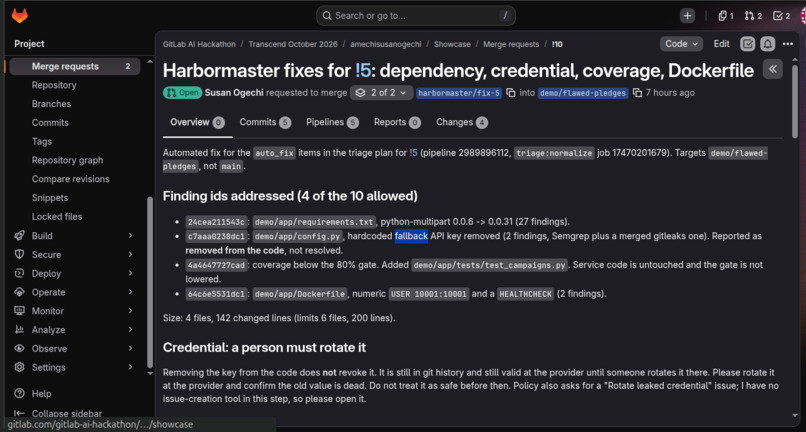Screen dimensions: 806x432
Task: Open the 2 of 2 stacked MR dropdown
Action: click(381, 93)
